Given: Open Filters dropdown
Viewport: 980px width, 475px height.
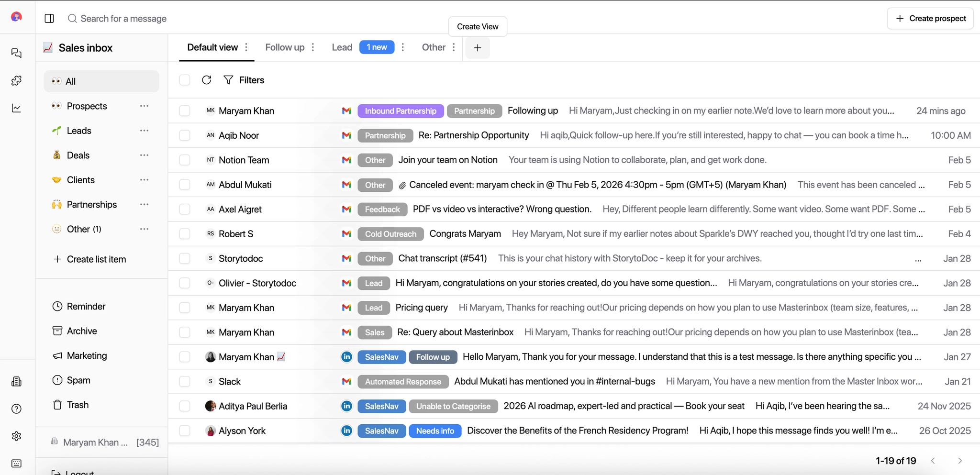Looking at the screenshot, I should [244, 80].
